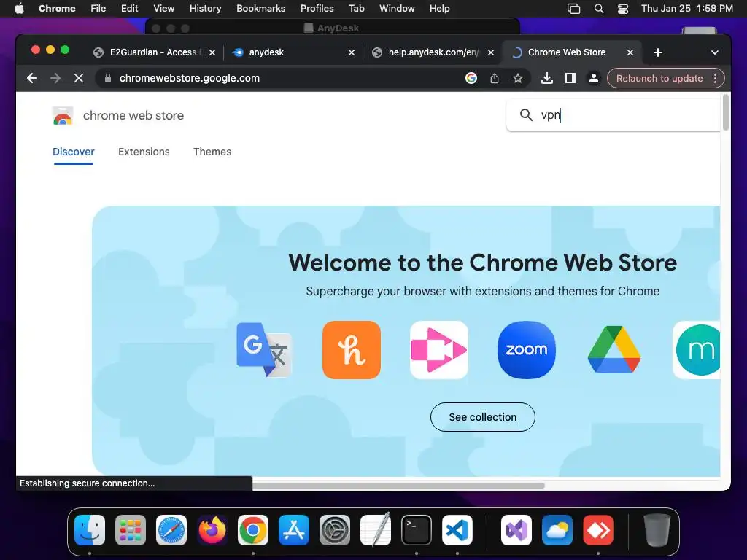Close the anydesk tab
The image size is (747, 560).
pos(351,52)
